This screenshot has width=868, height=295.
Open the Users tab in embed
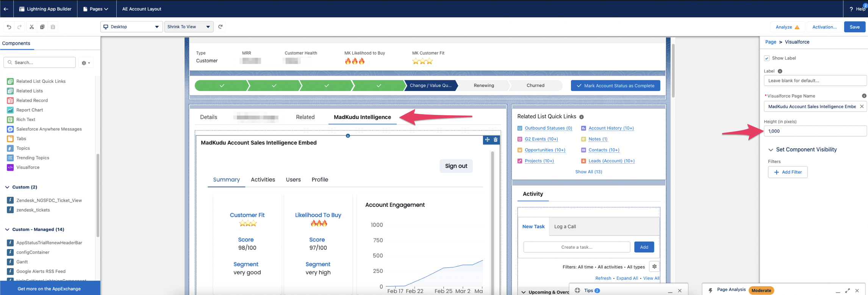(x=293, y=180)
